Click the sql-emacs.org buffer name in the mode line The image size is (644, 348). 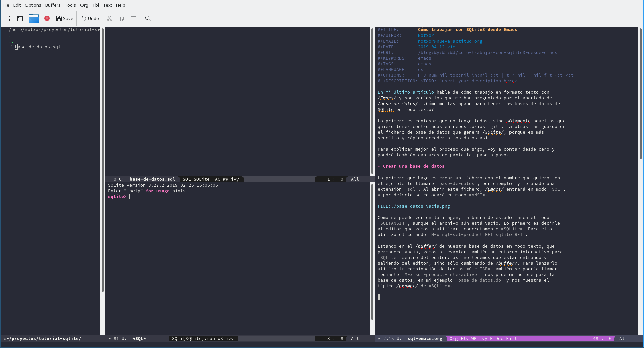tap(425, 339)
